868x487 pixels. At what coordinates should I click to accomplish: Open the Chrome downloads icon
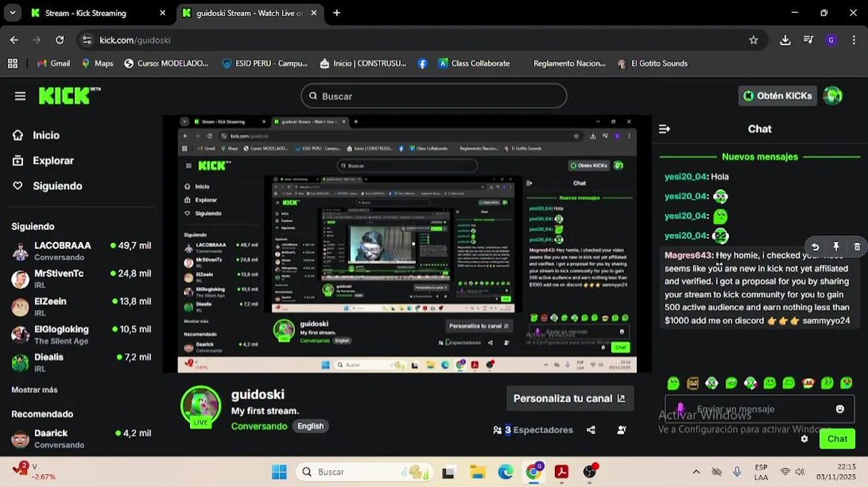click(x=785, y=40)
